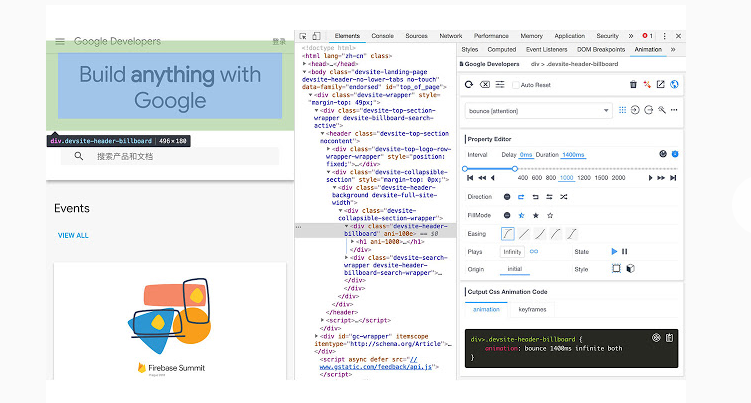Open the bounce (attention) animation dropdown
Image resolution: width=751 pixels, height=403 pixels.
click(539, 111)
